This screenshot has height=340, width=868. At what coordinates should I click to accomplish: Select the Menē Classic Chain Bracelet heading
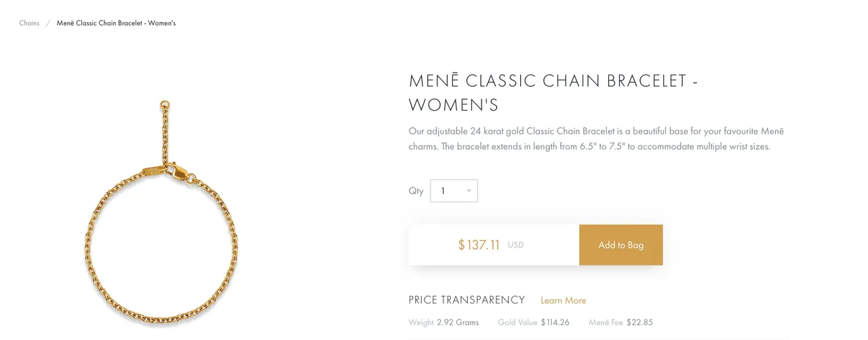(x=553, y=93)
